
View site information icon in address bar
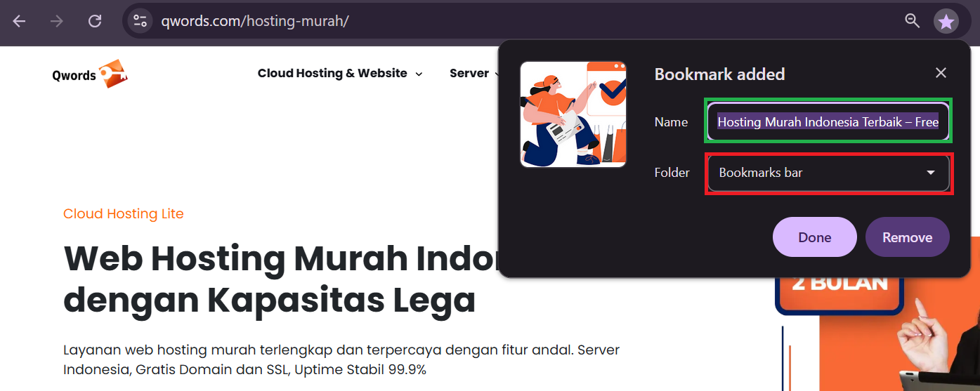point(141,21)
